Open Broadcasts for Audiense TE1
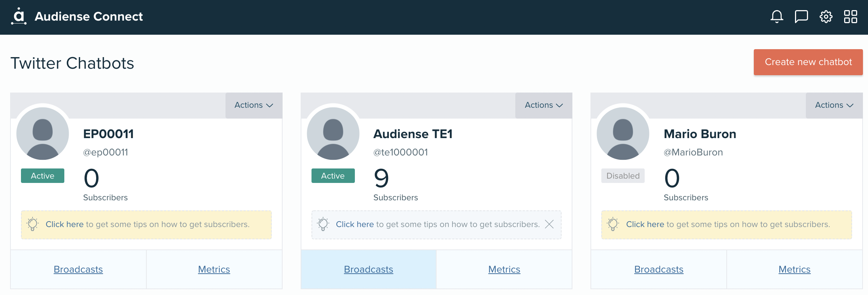This screenshot has width=868, height=295. pos(369,269)
